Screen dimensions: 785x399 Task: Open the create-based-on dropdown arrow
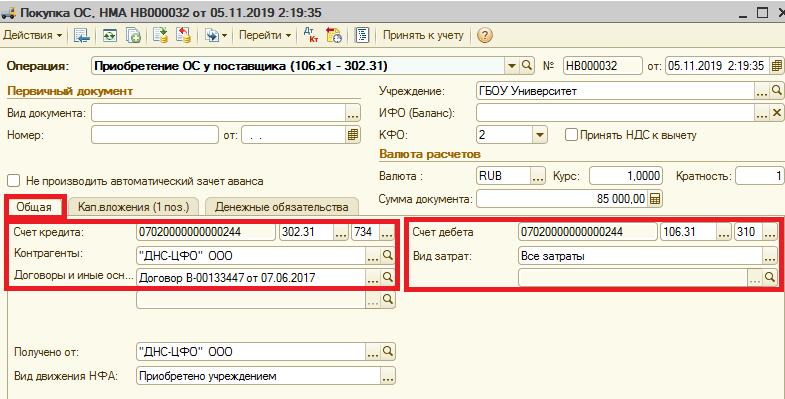(x=225, y=36)
